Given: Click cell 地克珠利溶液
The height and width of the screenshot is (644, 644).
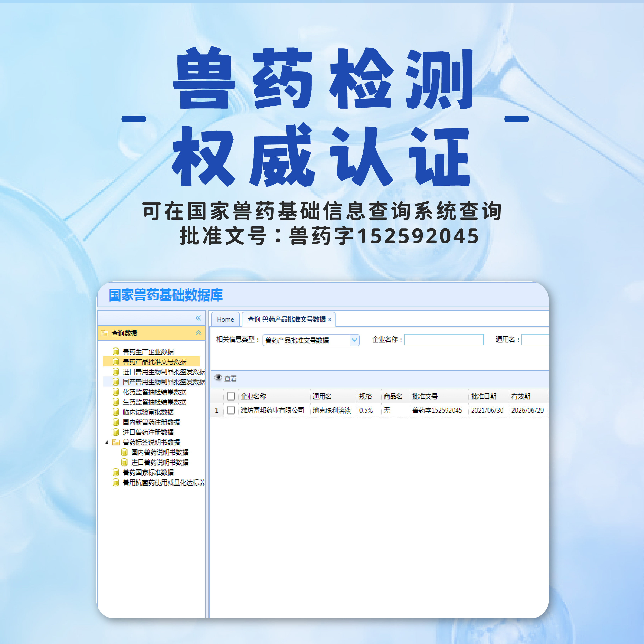Looking at the screenshot, I should click(x=333, y=410).
